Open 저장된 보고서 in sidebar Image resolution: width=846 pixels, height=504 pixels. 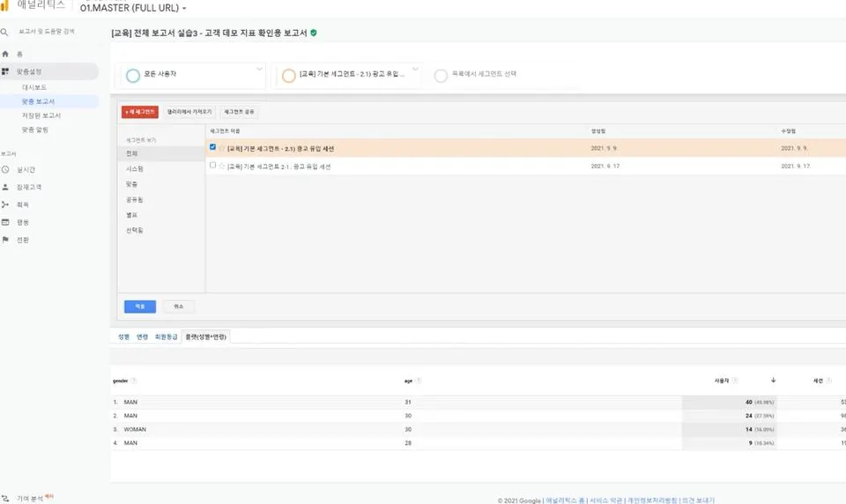41,115
